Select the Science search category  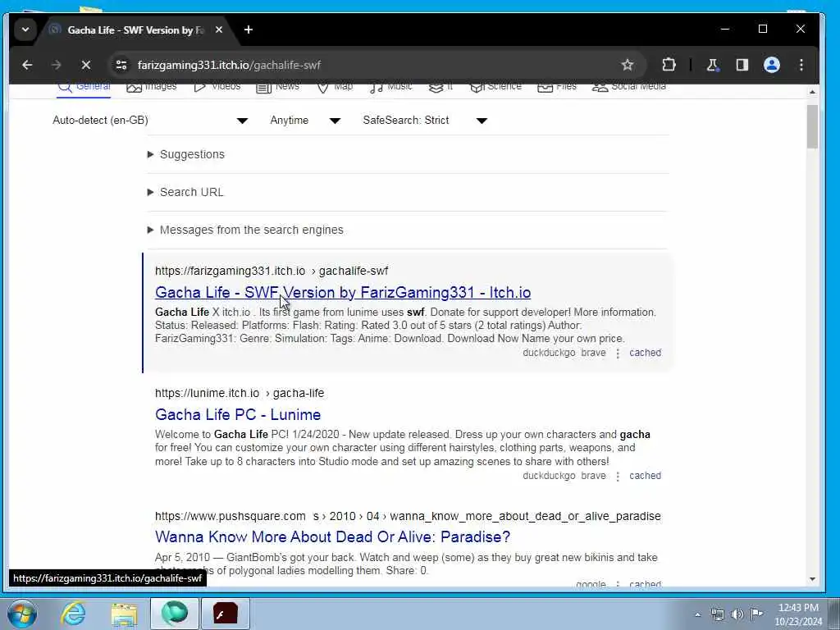(x=495, y=87)
